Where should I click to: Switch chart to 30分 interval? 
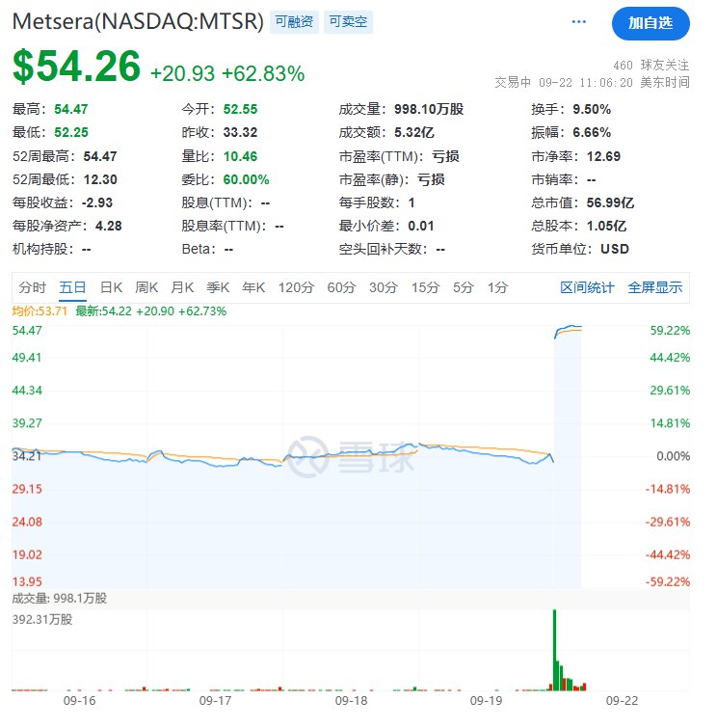point(384,288)
